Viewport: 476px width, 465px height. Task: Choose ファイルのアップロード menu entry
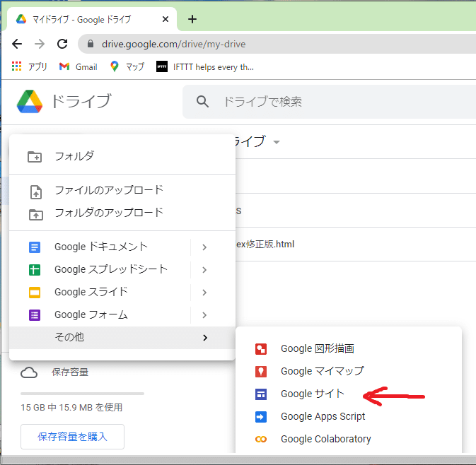coord(122,191)
